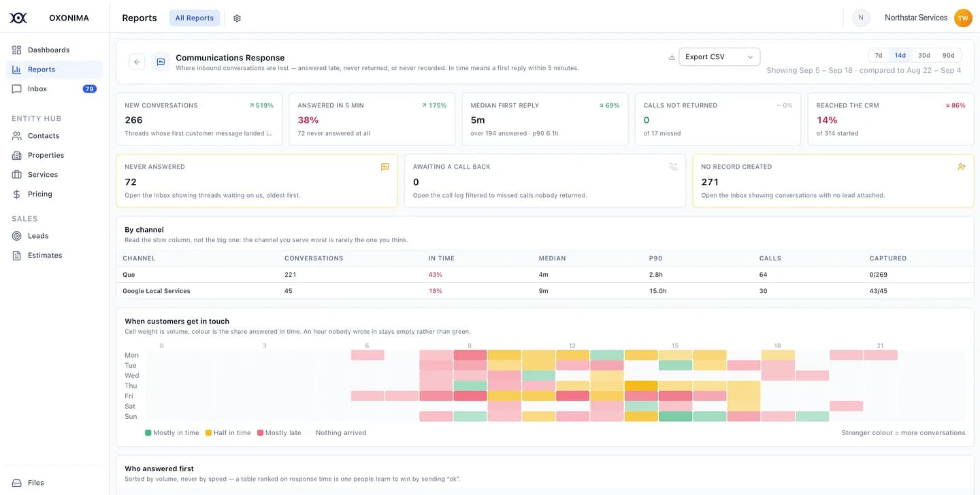Screen dimensions: 980x495
Task: Click the Never Answered message icon
Action: point(385,167)
